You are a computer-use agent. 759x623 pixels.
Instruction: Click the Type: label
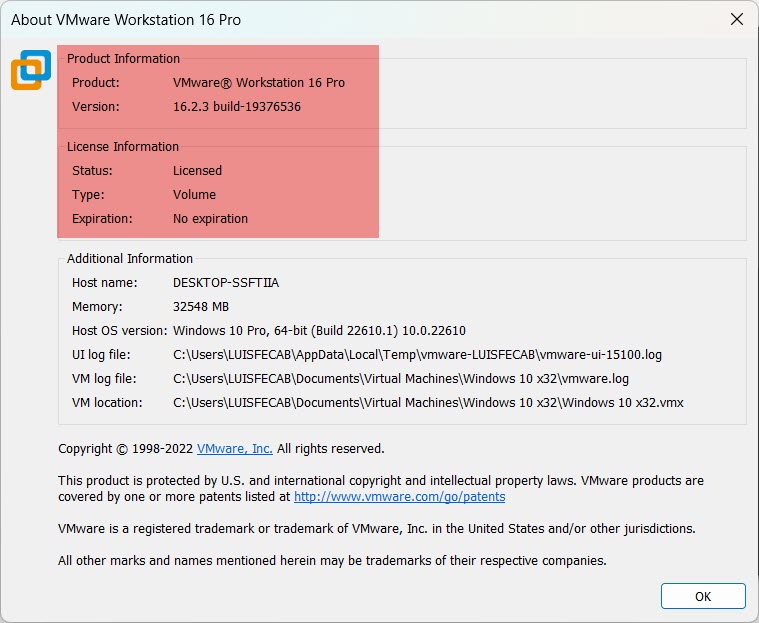pyautogui.click(x=88, y=195)
